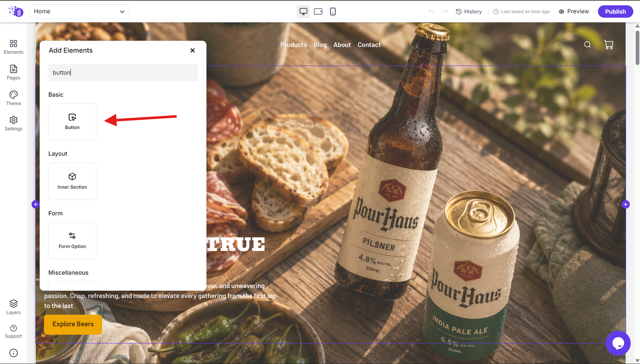Open the History panel

click(469, 11)
